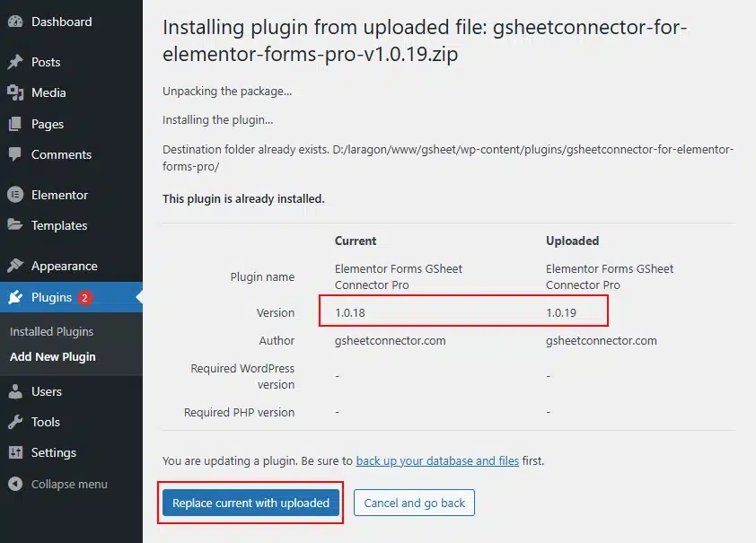Click the Templates folder icon
The height and width of the screenshot is (543, 756).
15,225
